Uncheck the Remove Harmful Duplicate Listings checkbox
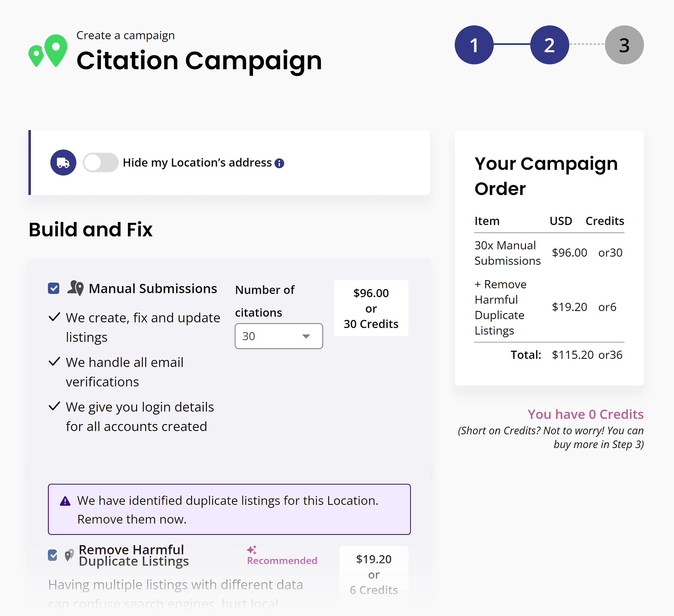Screen dimensions: 674x616 pyautogui.click(x=53, y=555)
